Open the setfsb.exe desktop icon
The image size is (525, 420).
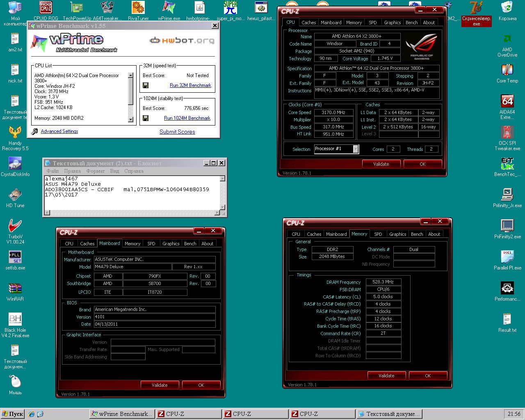(x=15, y=260)
